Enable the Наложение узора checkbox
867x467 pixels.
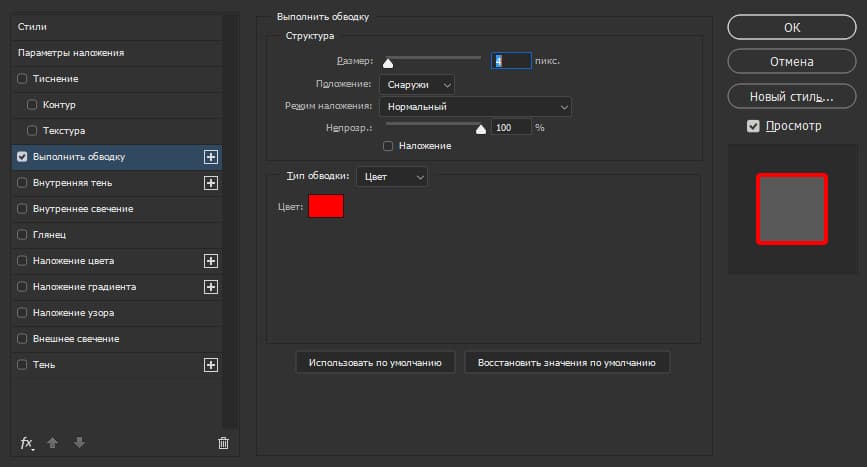tap(22, 312)
